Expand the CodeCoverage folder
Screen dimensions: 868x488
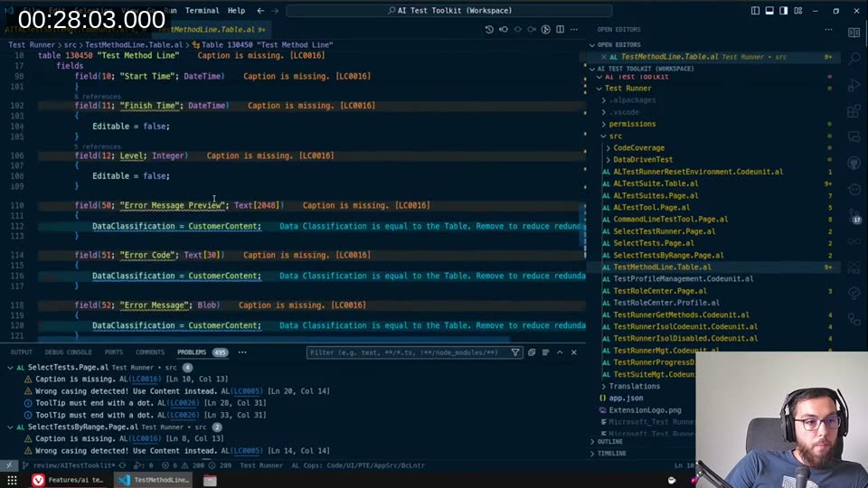(x=638, y=148)
